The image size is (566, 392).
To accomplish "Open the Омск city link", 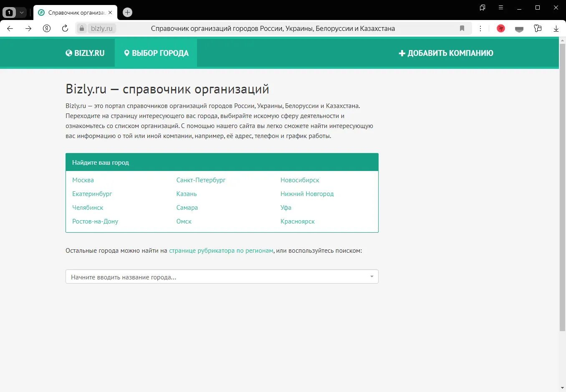I will pyautogui.click(x=184, y=221).
